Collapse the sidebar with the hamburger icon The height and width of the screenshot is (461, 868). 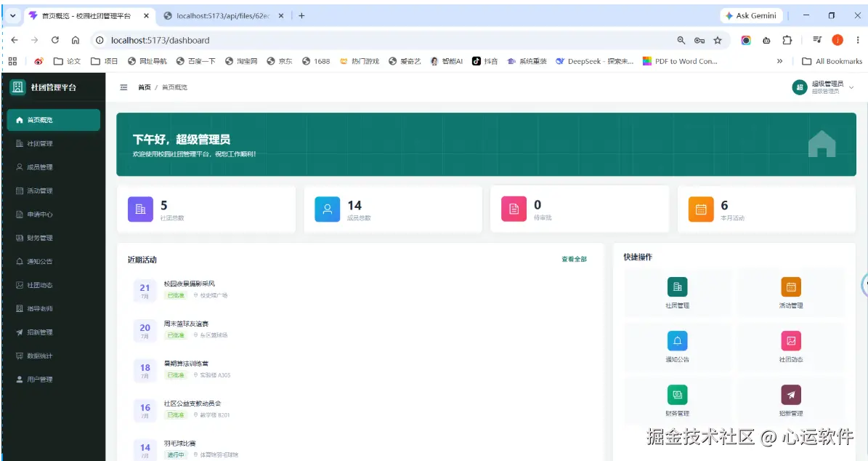coord(123,87)
